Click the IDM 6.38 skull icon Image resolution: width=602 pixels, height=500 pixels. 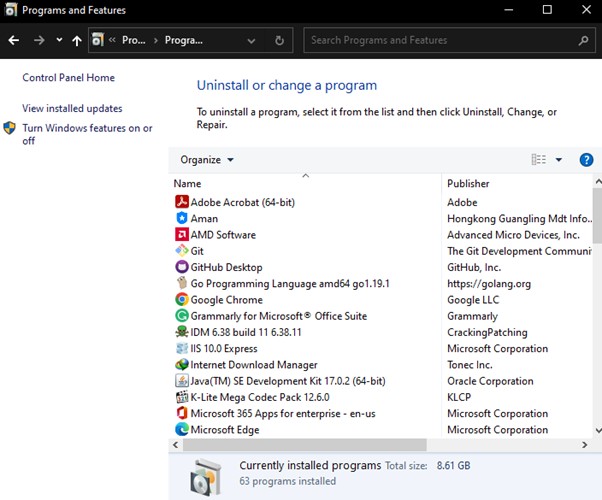(x=182, y=332)
